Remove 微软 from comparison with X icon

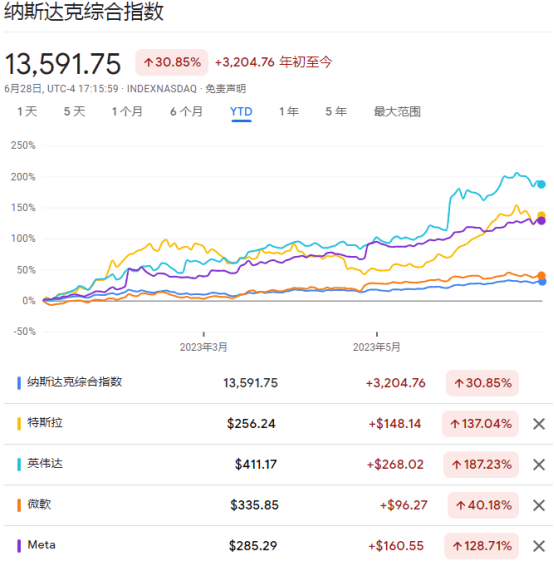538,505
